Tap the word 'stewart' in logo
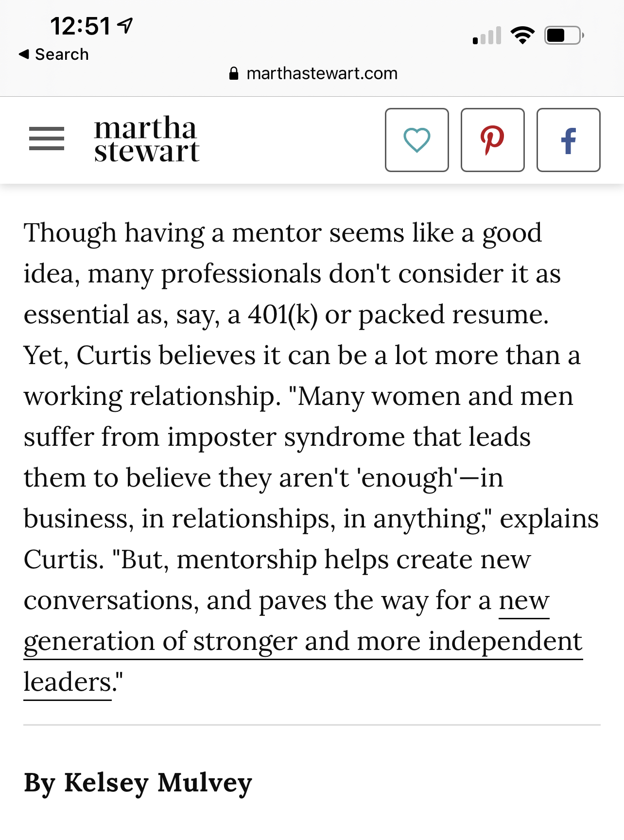This screenshot has width=624, height=840. (x=146, y=152)
